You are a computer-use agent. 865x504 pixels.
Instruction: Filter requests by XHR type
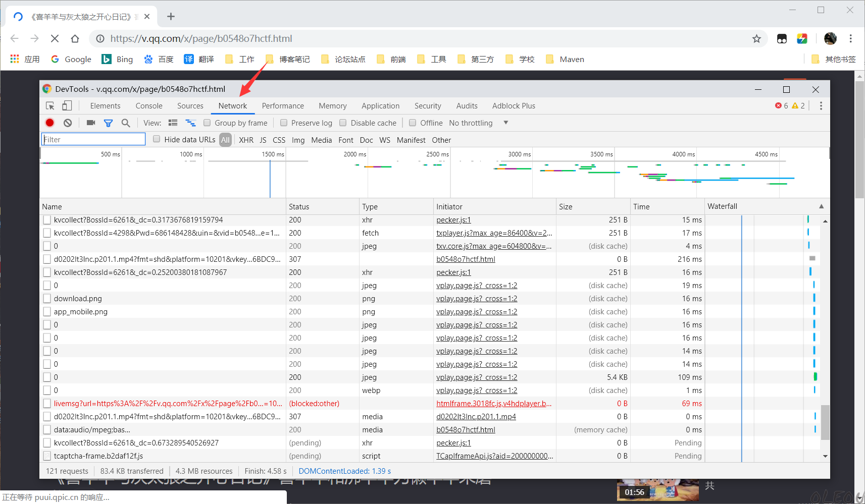coord(246,140)
